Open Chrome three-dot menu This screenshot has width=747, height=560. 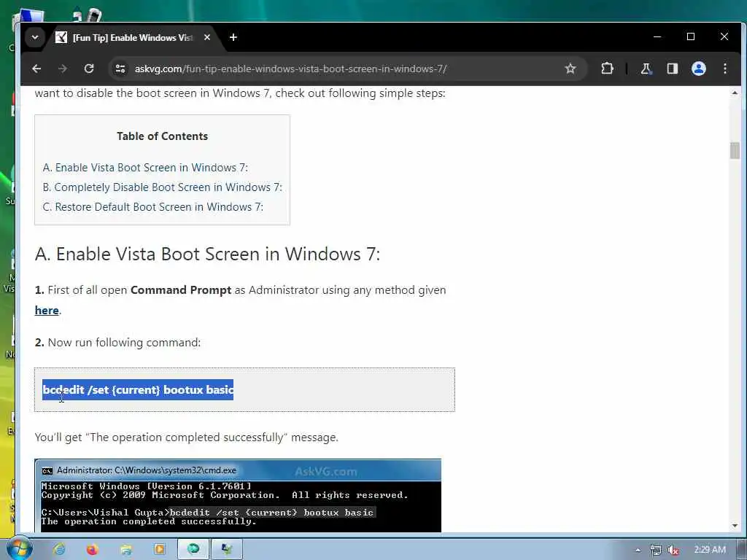point(724,69)
